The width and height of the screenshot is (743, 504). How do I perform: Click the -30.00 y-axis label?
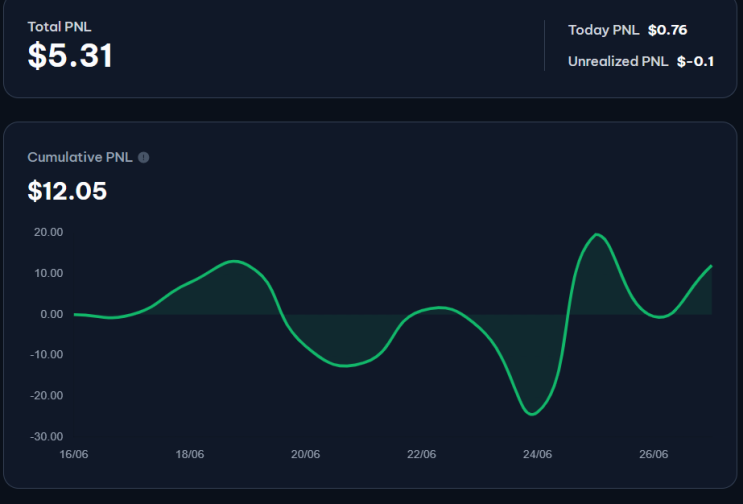tap(46, 436)
